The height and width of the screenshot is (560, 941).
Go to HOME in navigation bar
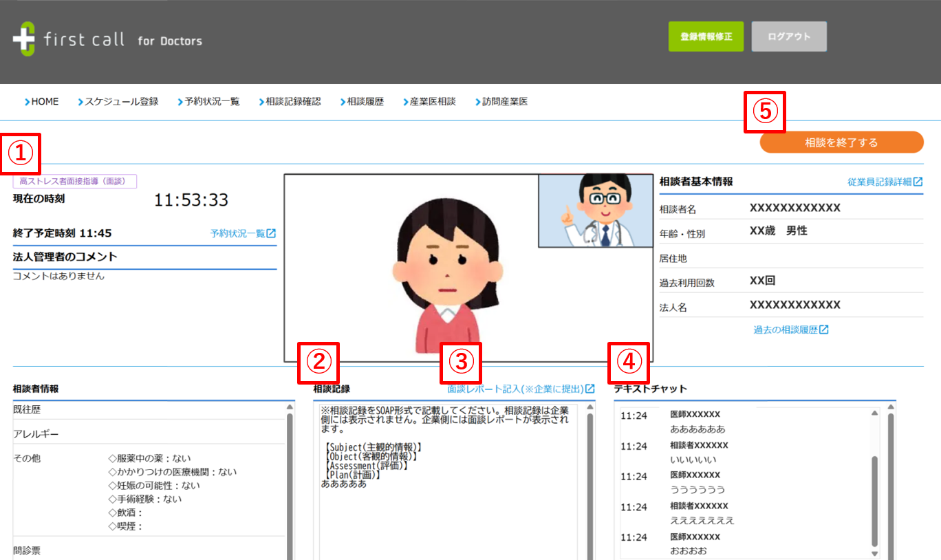[42, 102]
